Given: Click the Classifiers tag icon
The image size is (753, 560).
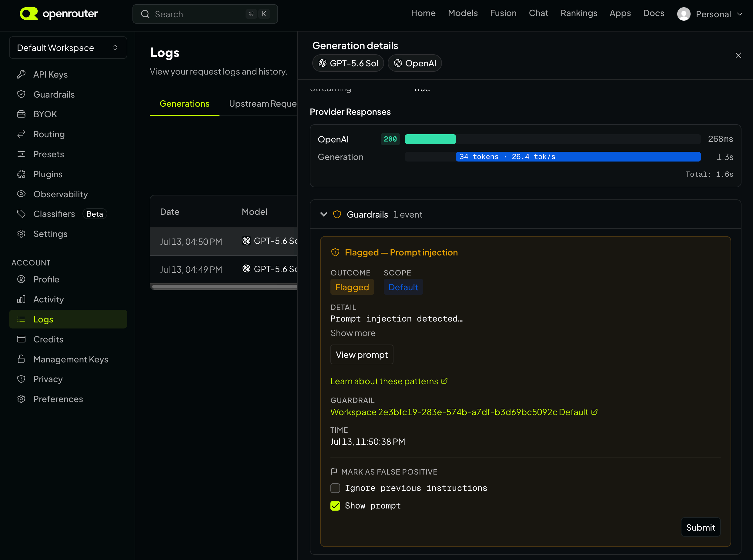Looking at the screenshot, I should coord(21,214).
